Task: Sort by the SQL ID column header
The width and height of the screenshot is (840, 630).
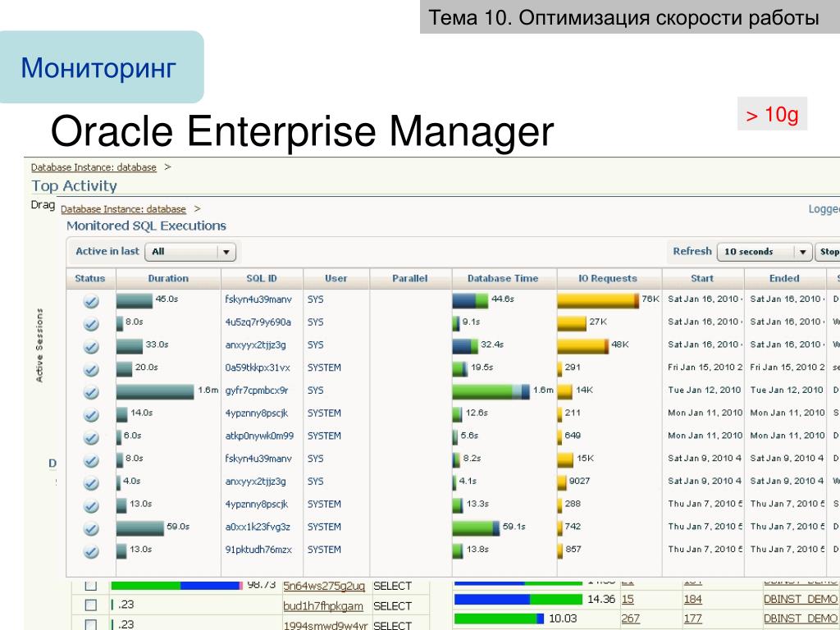Action: pos(262,279)
